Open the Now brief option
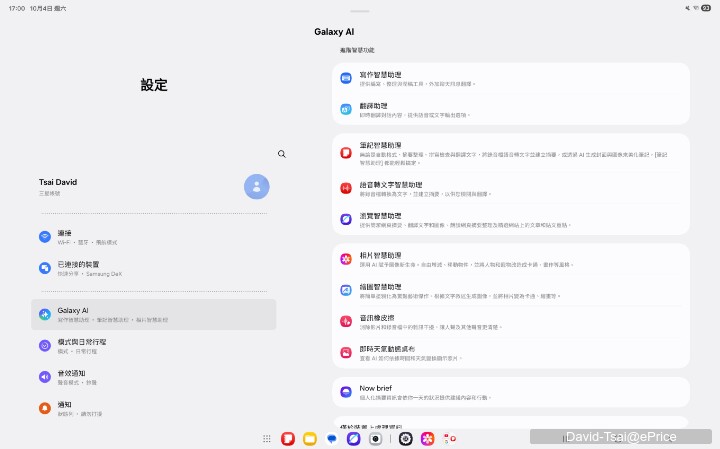720x449 pixels. [510, 392]
